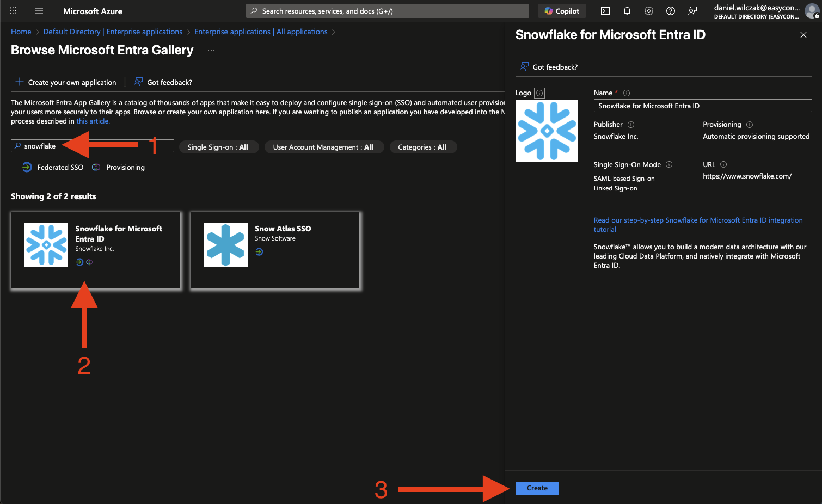
Task: Toggle the Federated SSO filter
Action: (53, 168)
